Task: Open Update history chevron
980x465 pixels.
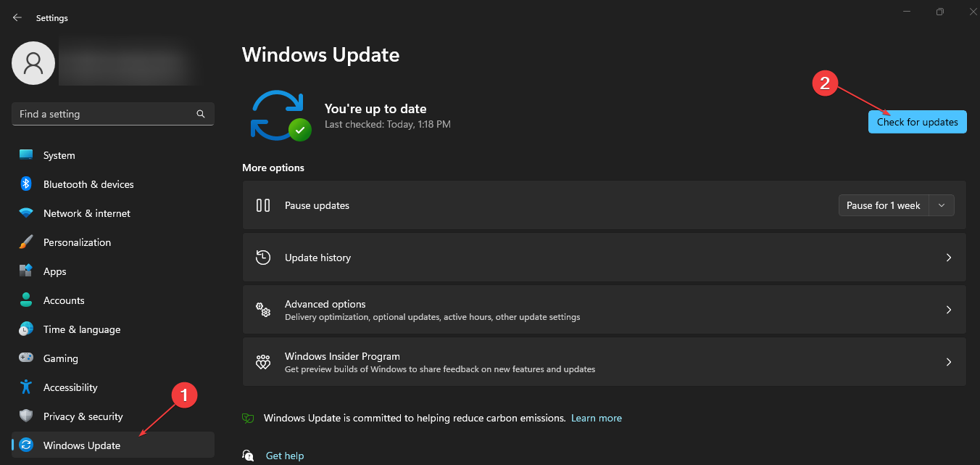Action: (949, 258)
